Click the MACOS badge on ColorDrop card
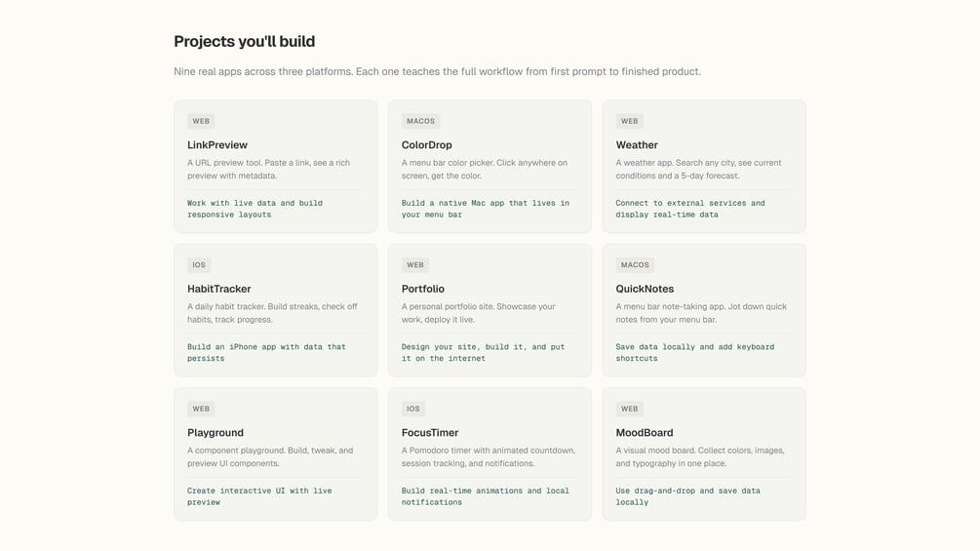The image size is (980, 551). coord(420,122)
